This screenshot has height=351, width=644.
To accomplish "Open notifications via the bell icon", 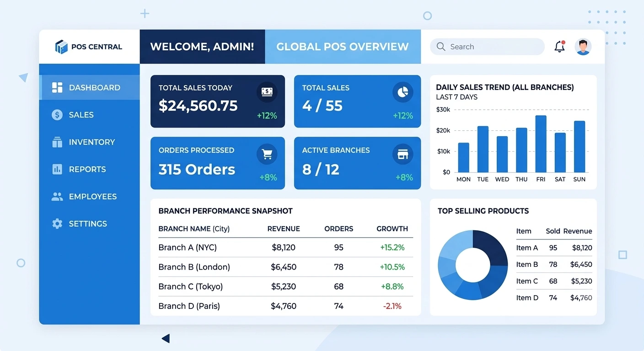I will (x=559, y=47).
